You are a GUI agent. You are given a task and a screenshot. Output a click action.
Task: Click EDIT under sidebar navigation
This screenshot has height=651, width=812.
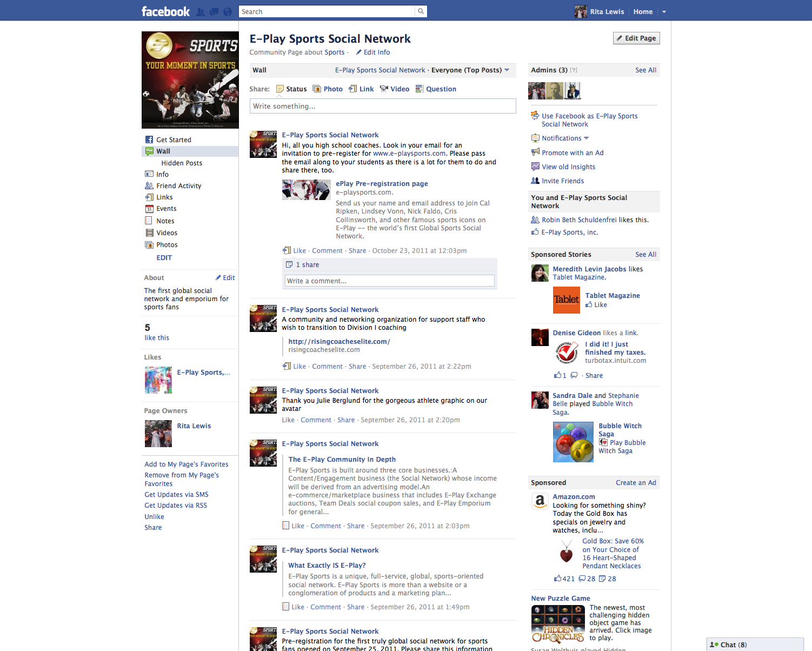point(164,258)
